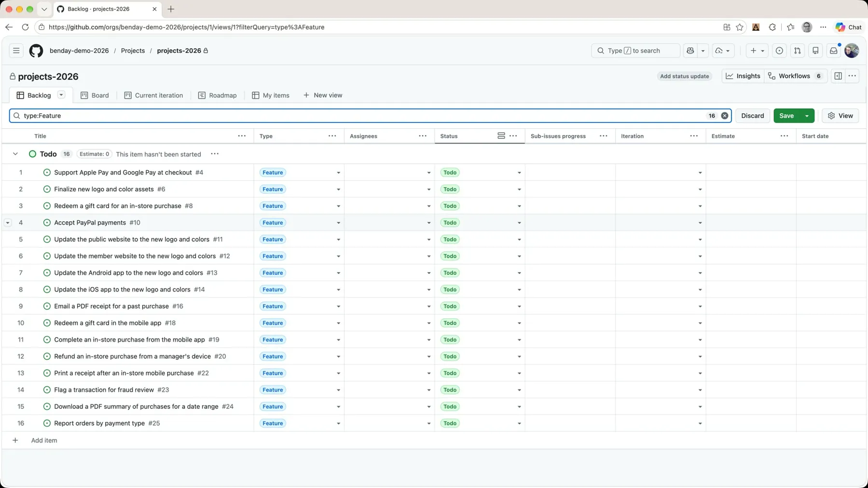Open the create new plus dropdown

pos(757,51)
